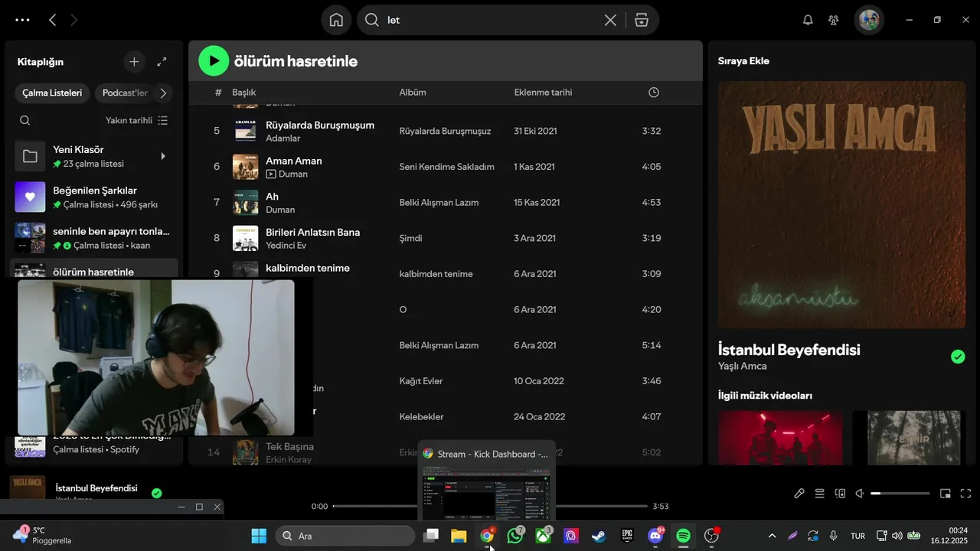The image size is (980, 551).
Task: Open the Belki Alışman Lazım album of Ah
Action: (439, 203)
